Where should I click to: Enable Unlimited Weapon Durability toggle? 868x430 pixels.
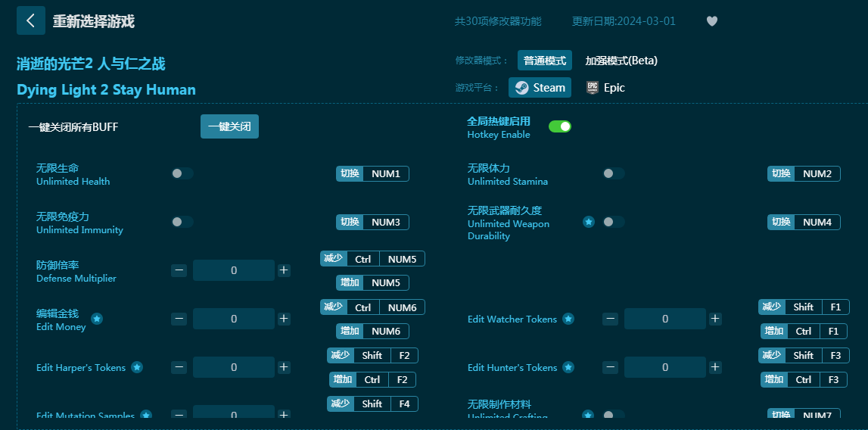(x=614, y=222)
